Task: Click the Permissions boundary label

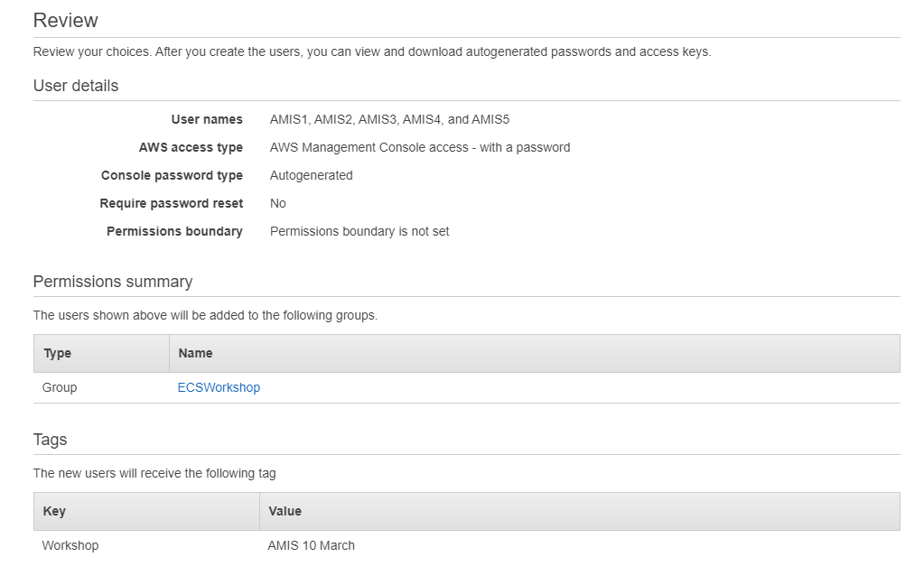Action: pos(174,231)
